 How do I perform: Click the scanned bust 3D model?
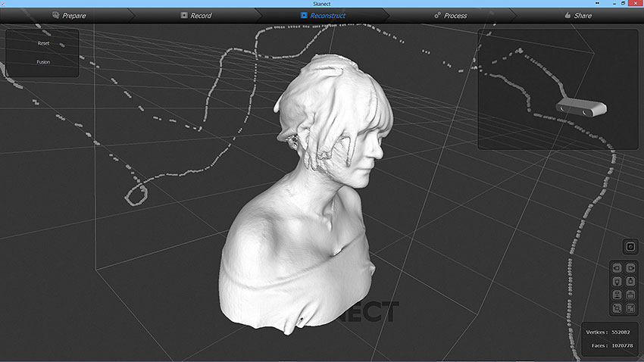(306, 195)
